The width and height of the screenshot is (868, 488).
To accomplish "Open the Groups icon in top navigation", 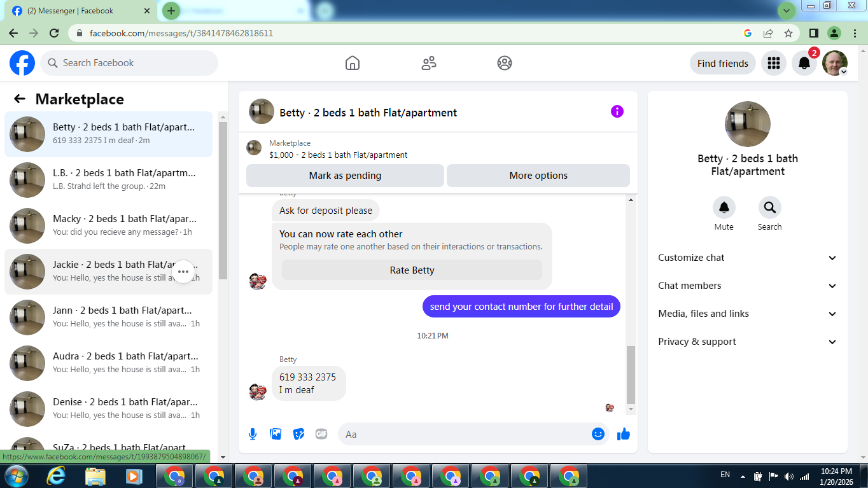I will pyautogui.click(x=505, y=63).
